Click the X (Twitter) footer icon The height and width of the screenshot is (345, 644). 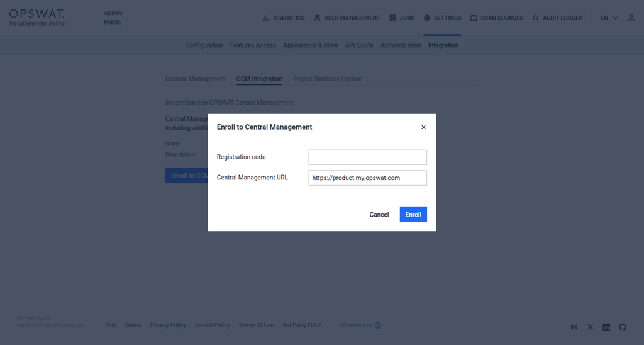(590, 327)
